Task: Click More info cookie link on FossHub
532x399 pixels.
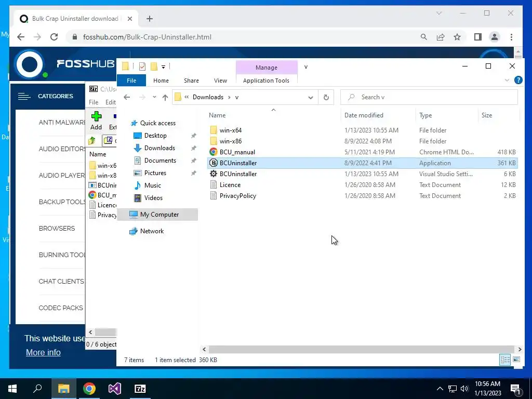Action: click(43, 353)
